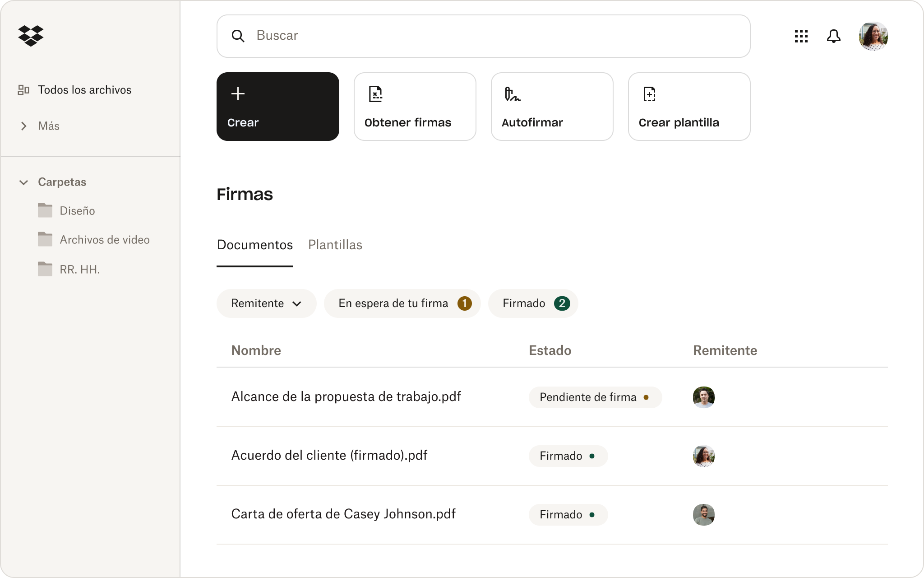Filter by Firmado chip
This screenshot has width=924, height=578.
tap(533, 303)
